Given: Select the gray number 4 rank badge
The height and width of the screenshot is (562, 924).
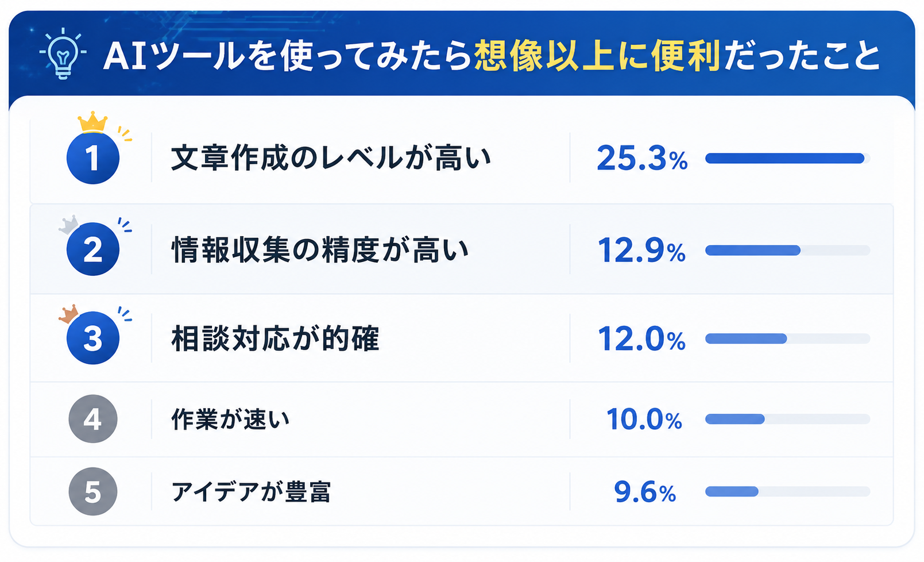Looking at the screenshot, I should [x=93, y=419].
